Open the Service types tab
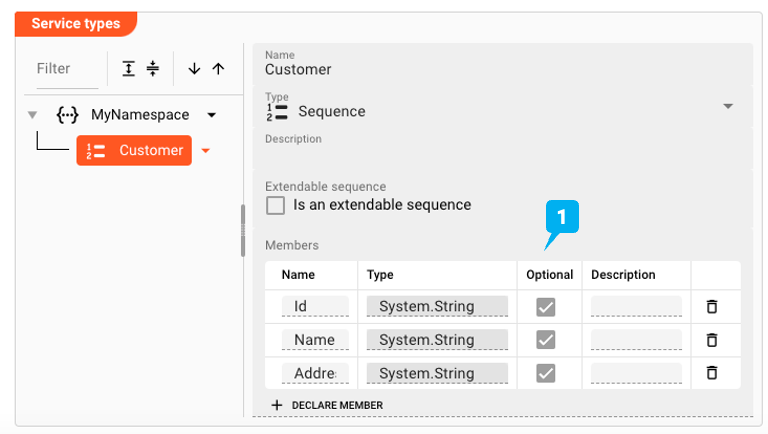The height and width of the screenshot is (434, 768). [x=76, y=24]
